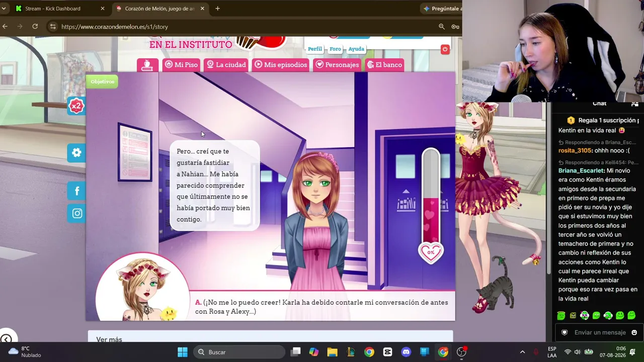Open the Wi-Fi network tray icon

tap(568, 352)
